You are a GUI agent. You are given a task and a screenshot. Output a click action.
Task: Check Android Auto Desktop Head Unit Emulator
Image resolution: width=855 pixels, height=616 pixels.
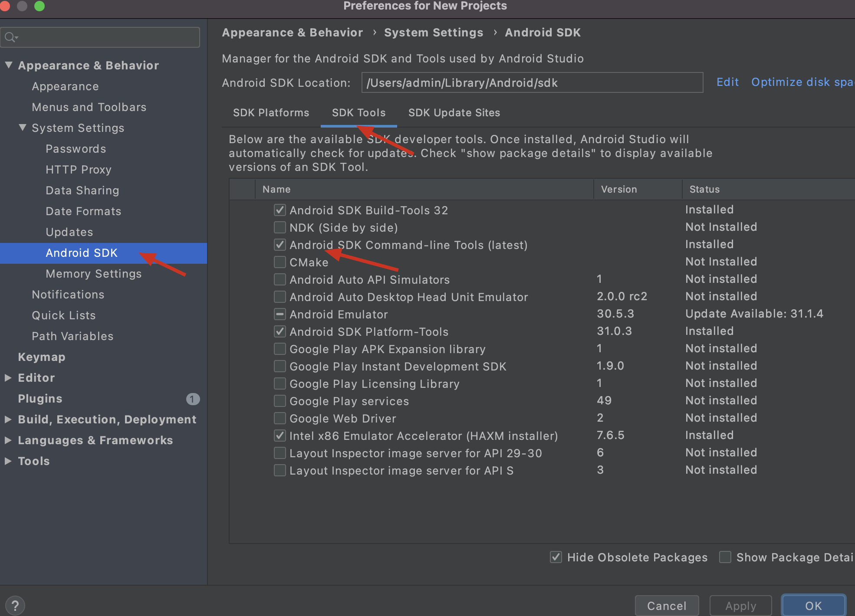[x=280, y=297]
